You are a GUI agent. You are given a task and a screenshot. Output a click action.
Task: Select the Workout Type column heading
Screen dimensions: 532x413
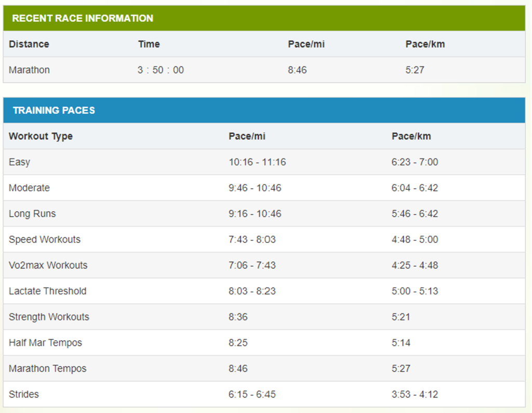pos(41,136)
